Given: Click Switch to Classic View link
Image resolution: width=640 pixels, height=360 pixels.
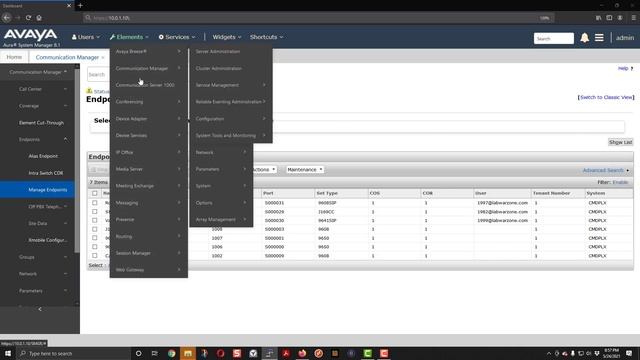Looking at the screenshot, I should click(x=606, y=97).
